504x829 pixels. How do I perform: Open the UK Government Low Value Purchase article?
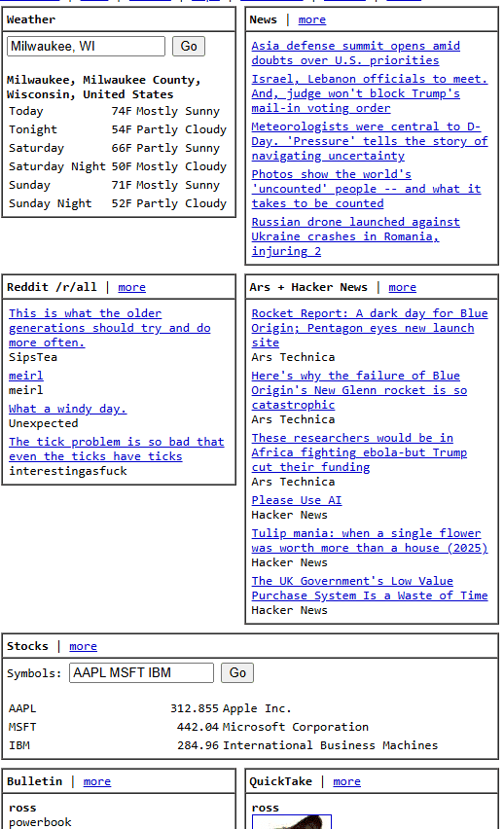(x=370, y=588)
